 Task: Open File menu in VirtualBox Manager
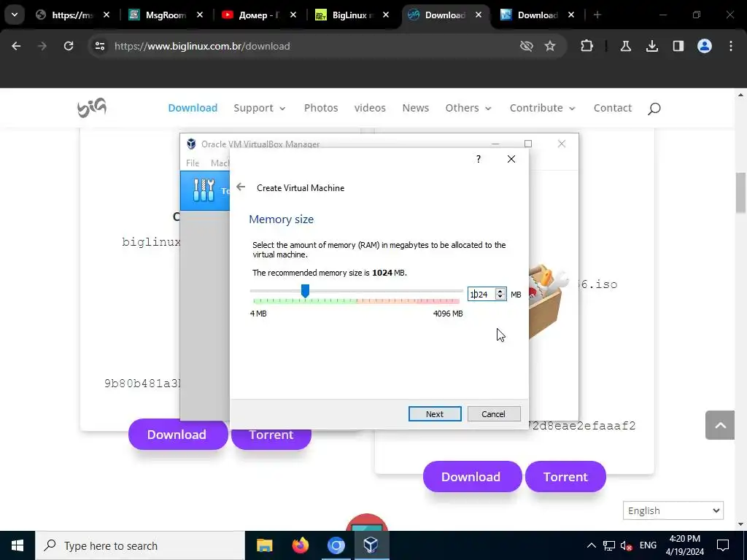coord(193,163)
